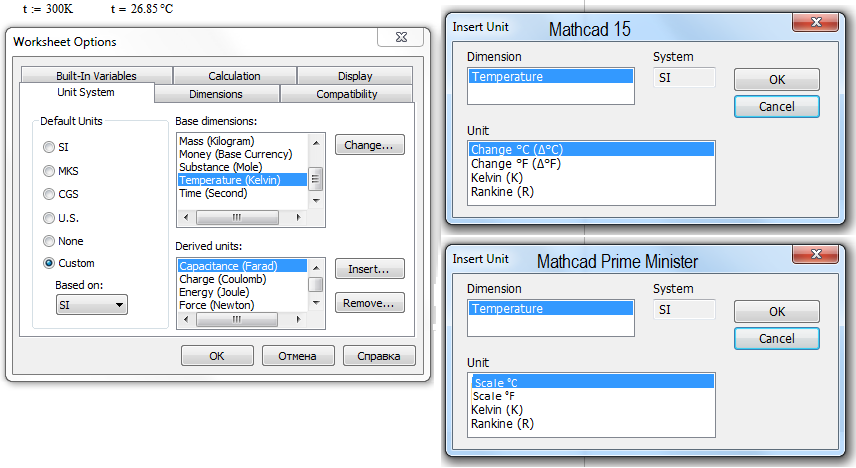Close the Mathcad 15 Insert Unit dialog

816,22
